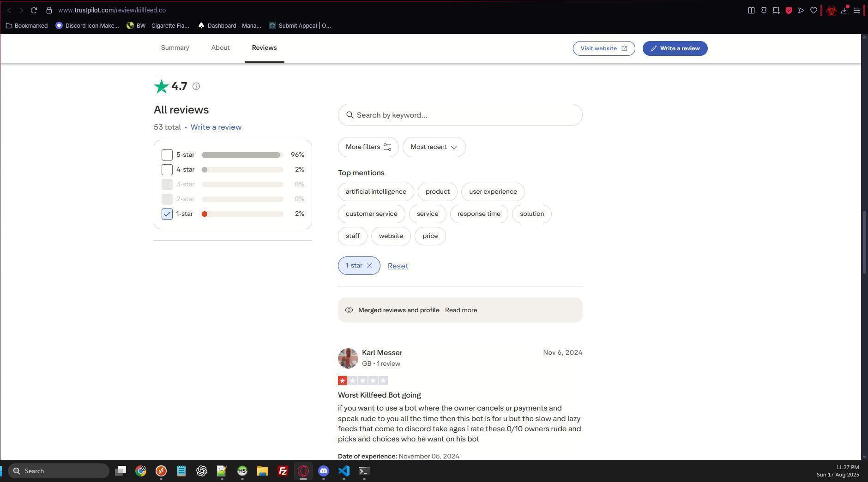Toggle the solution mention chip
Viewport: 868px width, 482px height.
click(531, 214)
